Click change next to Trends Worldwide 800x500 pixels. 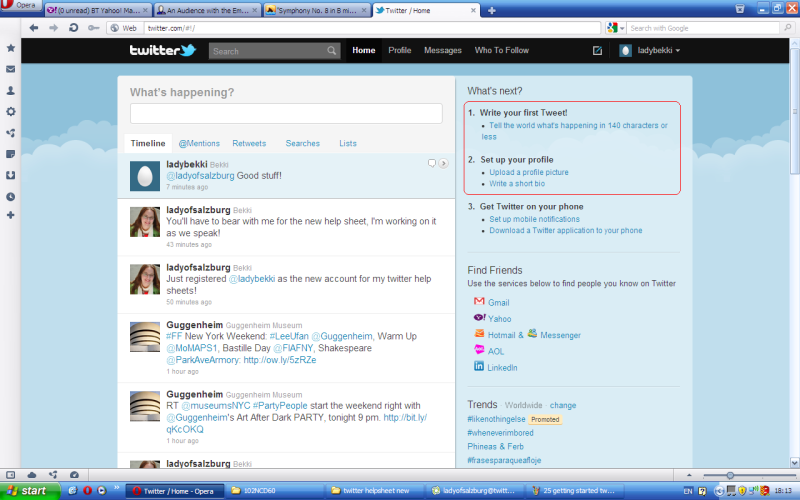[563, 405]
